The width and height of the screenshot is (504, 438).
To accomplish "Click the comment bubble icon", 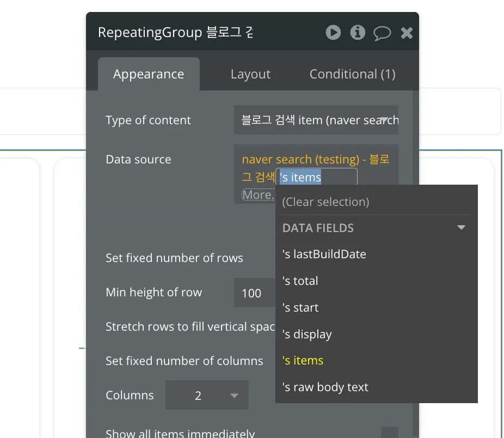I will tap(382, 33).
